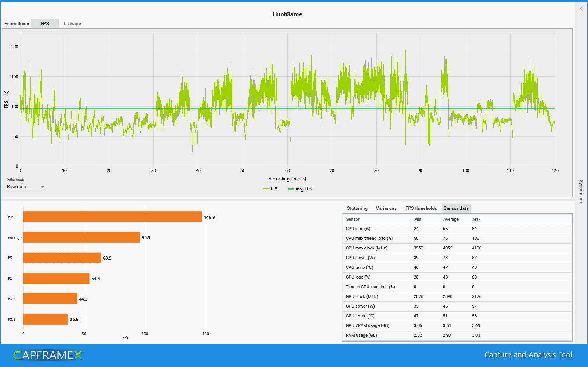Click the P0.1 orange bar

tap(45, 319)
